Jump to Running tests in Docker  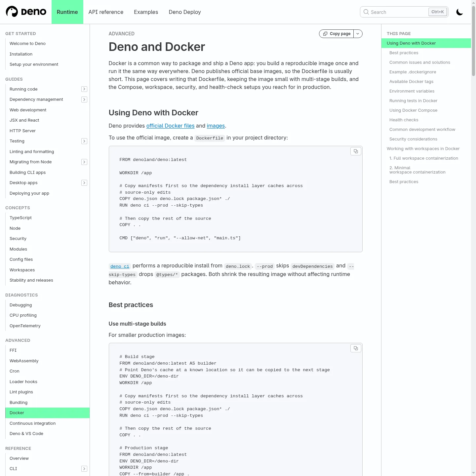click(x=413, y=101)
